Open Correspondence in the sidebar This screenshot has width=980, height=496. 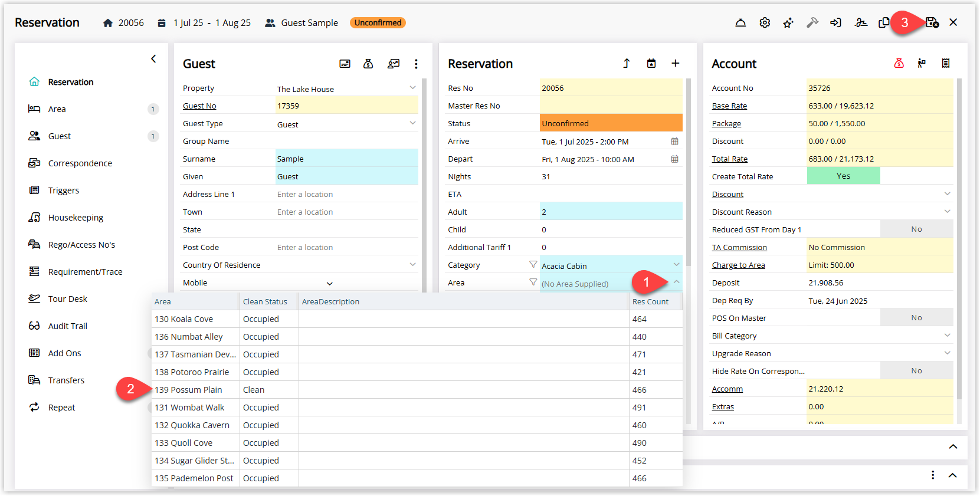click(x=80, y=163)
